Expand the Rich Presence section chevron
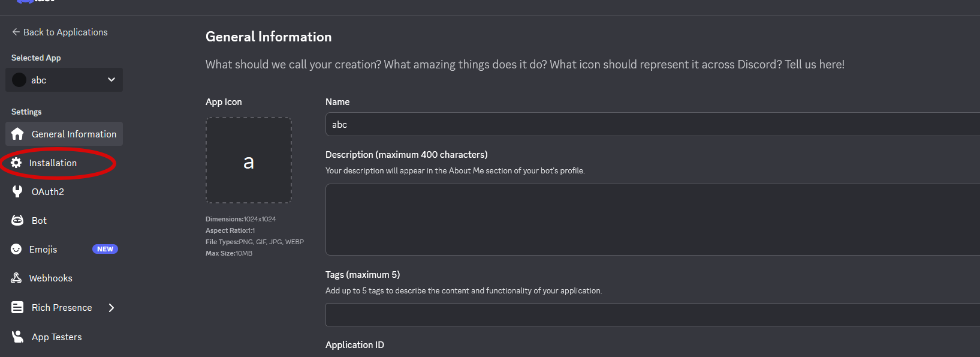 (111, 307)
